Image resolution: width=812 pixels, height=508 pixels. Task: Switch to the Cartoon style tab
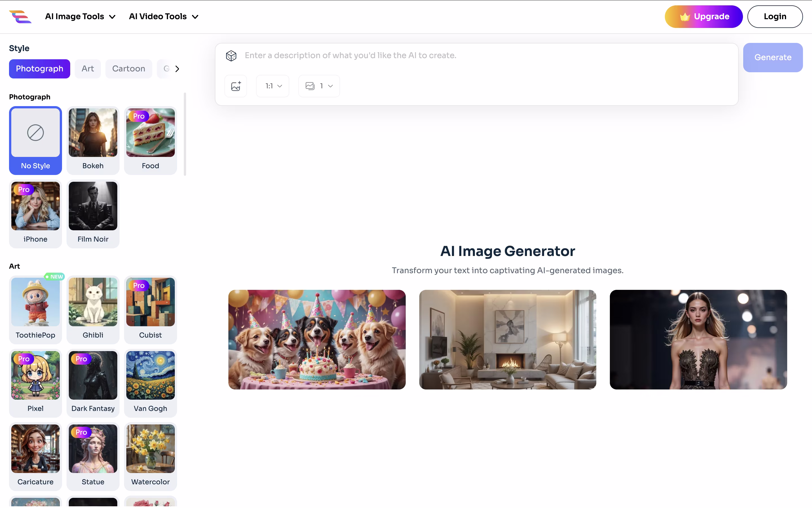pyautogui.click(x=129, y=69)
